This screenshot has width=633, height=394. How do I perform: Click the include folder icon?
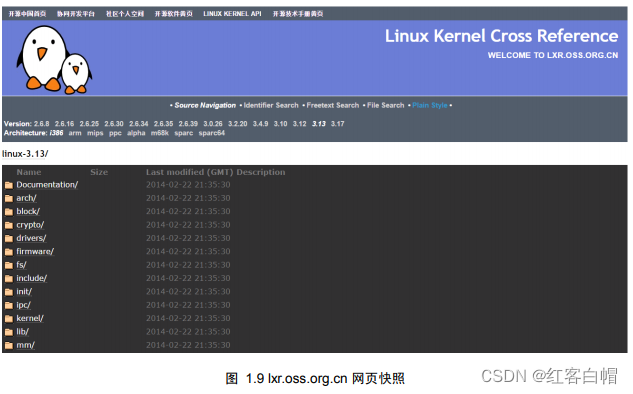(x=9, y=279)
